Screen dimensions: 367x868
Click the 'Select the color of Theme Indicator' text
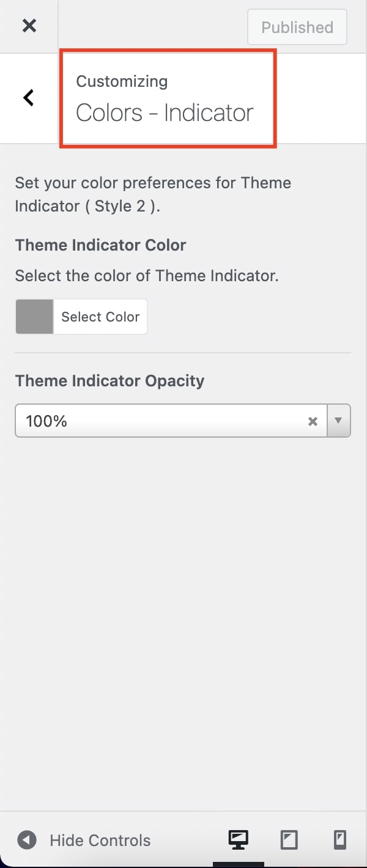pyautogui.click(x=147, y=276)
